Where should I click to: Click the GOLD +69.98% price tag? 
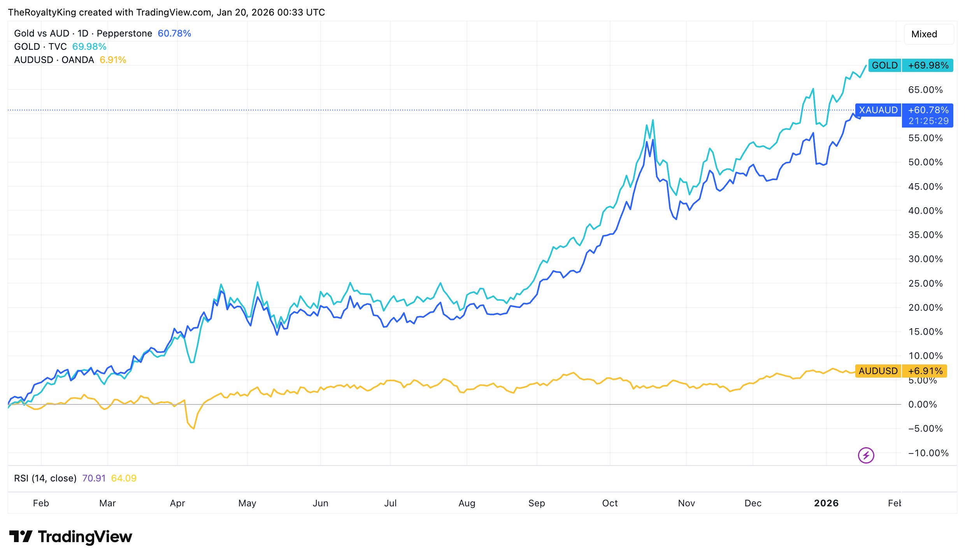911,65
